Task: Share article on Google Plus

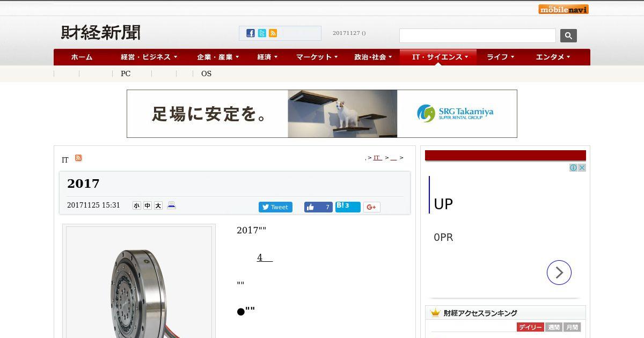Action: 372,207
